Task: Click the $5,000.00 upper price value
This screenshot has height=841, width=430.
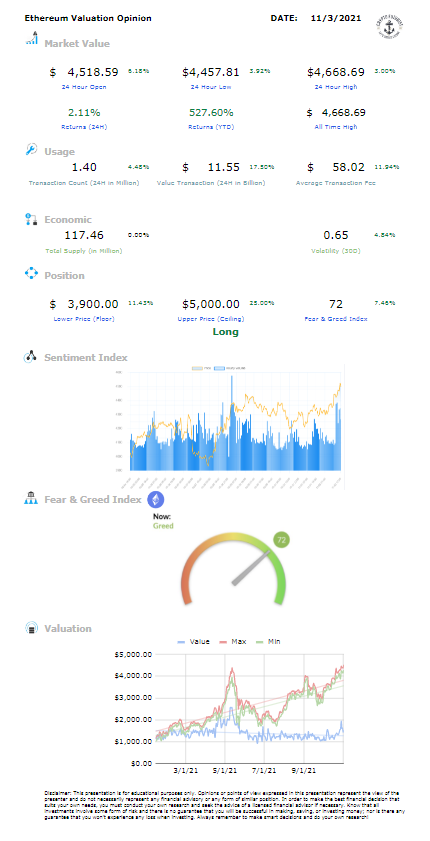Action: click(211, 304)
